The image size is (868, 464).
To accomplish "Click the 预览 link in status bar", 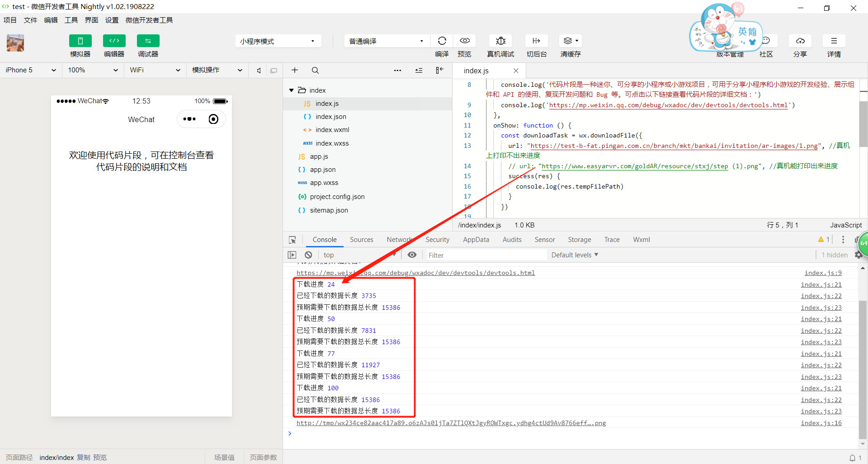I will [x=100, y=458].
